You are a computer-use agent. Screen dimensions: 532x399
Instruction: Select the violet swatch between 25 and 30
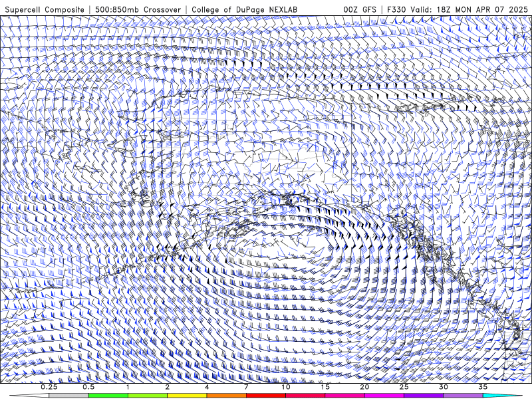click(x=424, y=396)
